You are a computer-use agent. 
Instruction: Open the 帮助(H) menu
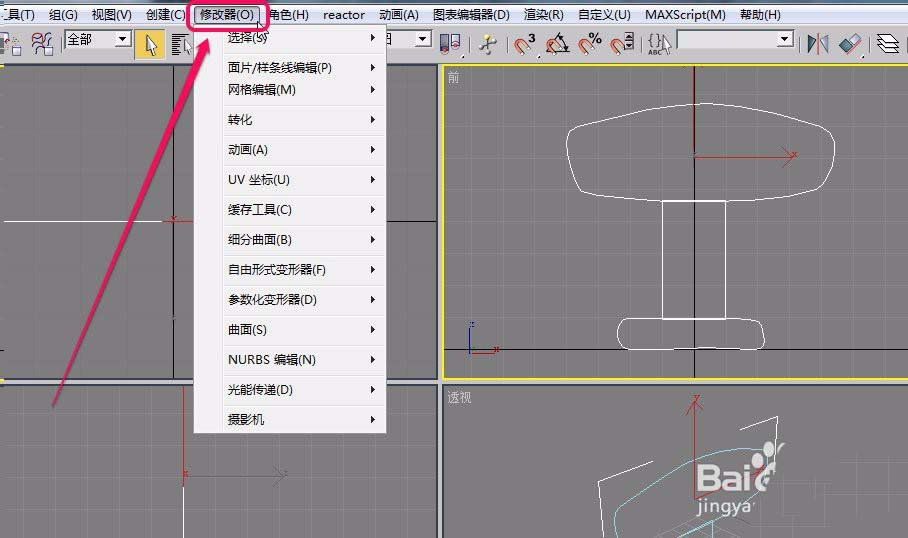(760, 15)
